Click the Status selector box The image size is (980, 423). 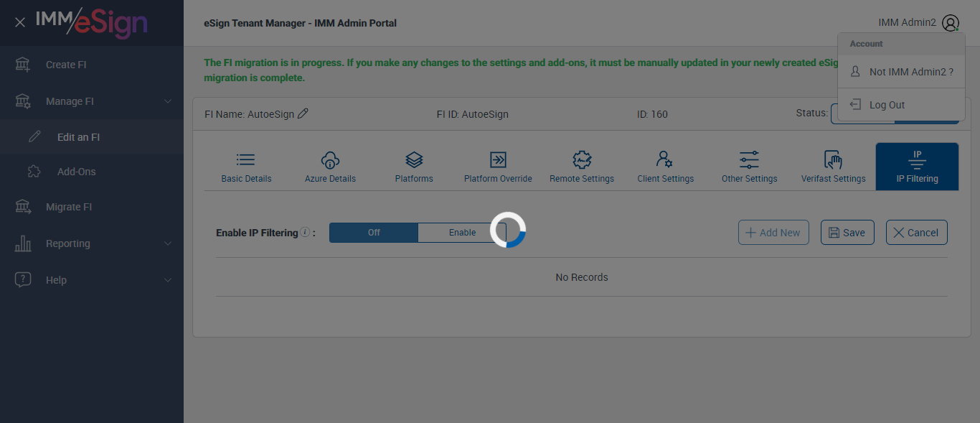(895, 113)
